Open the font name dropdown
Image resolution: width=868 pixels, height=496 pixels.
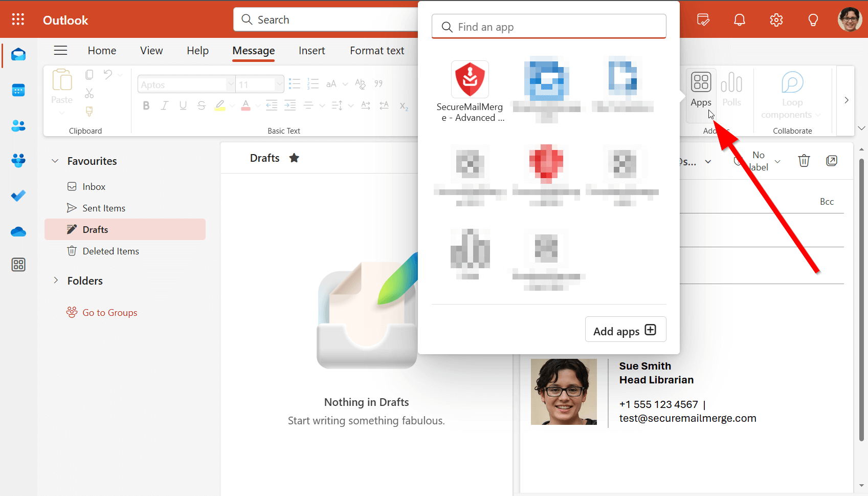pyautogui.click(x=230, y=84)
